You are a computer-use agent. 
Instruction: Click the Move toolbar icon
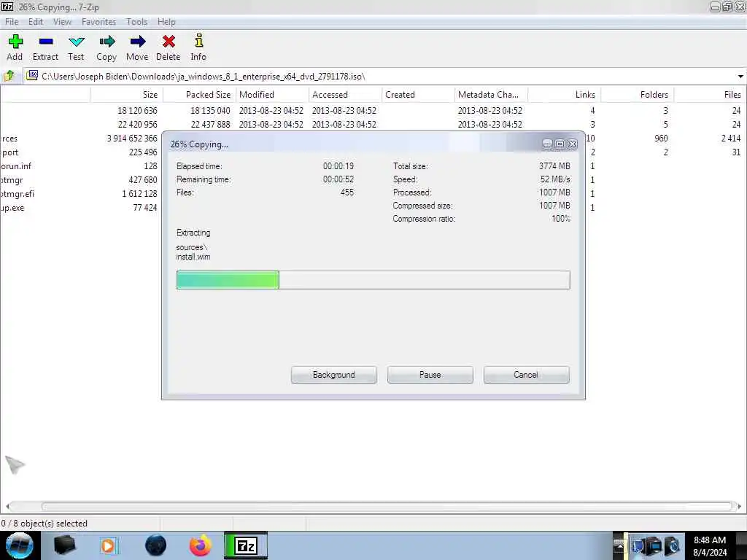point(137,47)
